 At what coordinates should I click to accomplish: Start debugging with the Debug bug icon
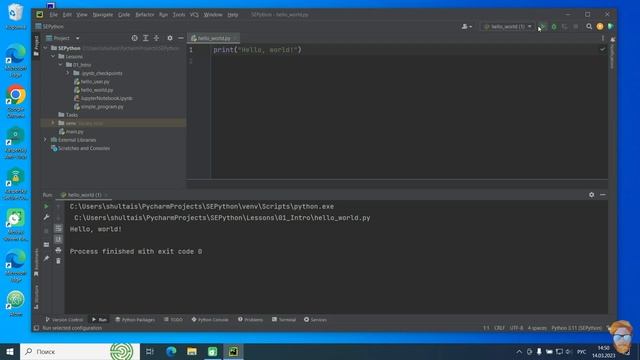point(554,27)
